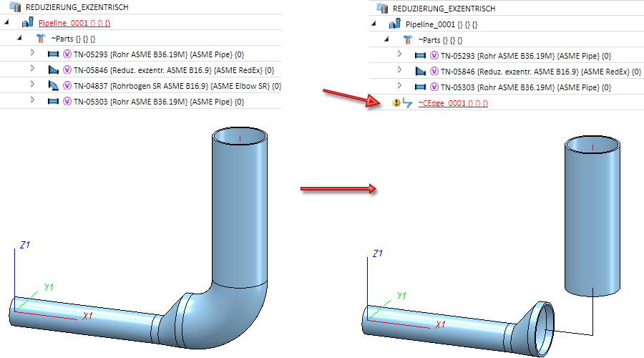Click pipe icon of TN-05303 in right tree
644x358 pixels.
(420, 87)
